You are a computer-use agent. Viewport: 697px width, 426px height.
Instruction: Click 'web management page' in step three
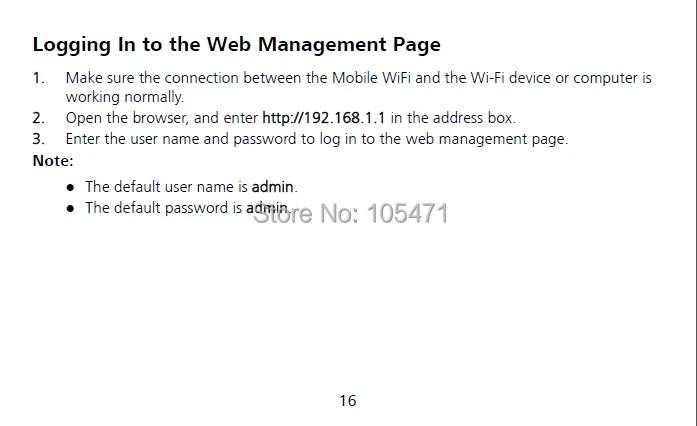click(485, 139)
